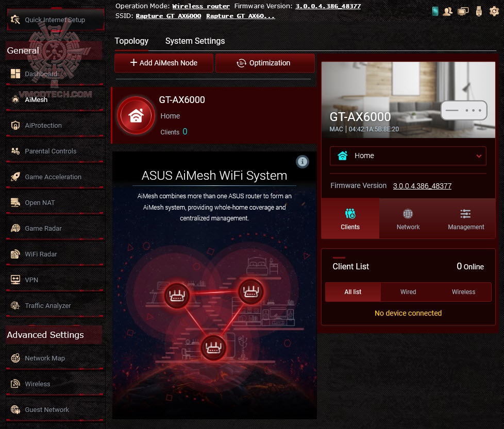Select the Clients tab icon
Viewport: 504px width, 429px height.
pyautogui.click(x=350, y=214)
